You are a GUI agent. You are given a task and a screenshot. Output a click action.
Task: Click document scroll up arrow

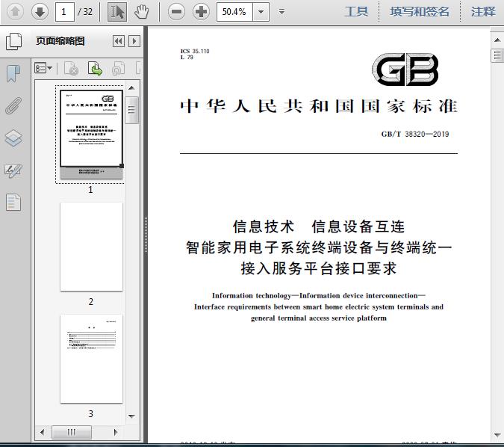[x=497, y=40]
